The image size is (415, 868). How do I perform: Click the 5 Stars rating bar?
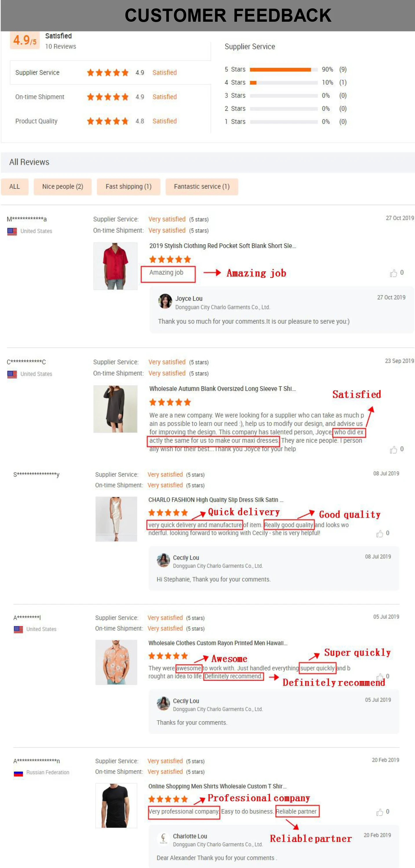(284, 69)
